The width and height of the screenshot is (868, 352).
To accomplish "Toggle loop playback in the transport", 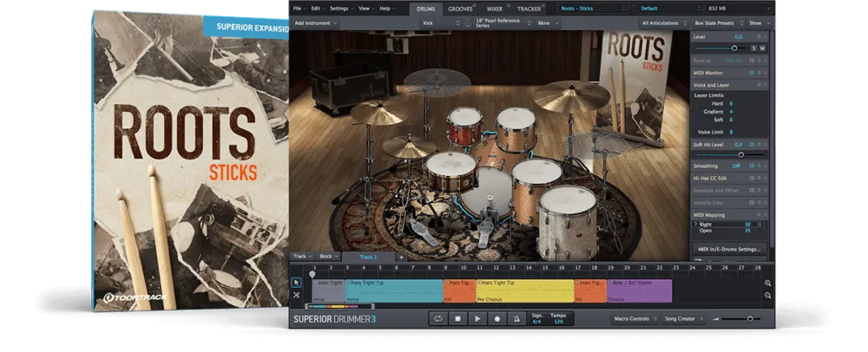I will (437, 319).
